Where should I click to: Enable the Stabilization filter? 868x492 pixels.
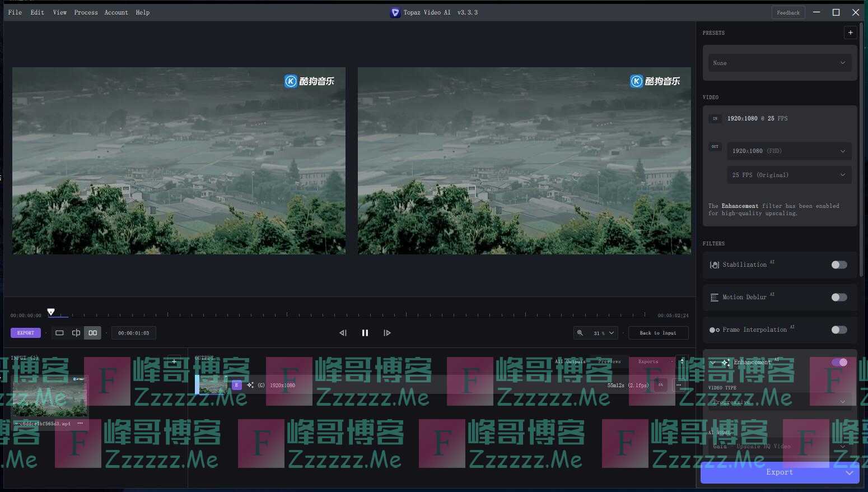point(839,264)
